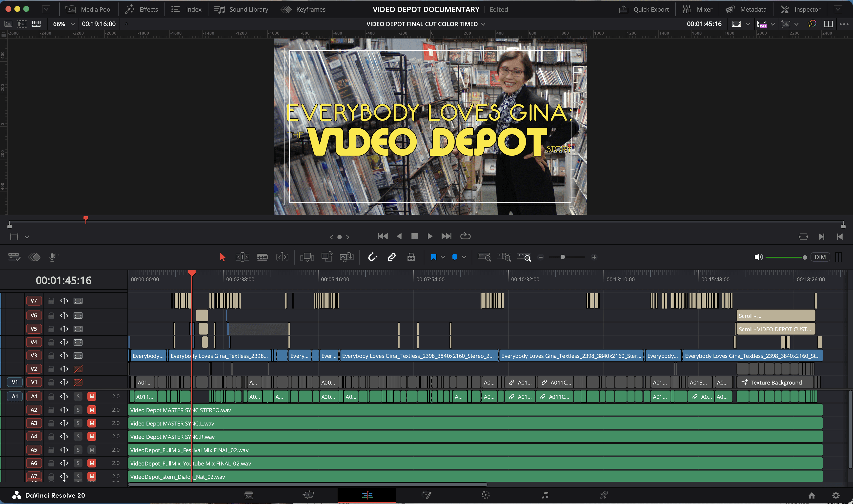This screenshot has height=504, width=853.
Task: Expand the timeline name dropdown
Action: [x=483, y=24]
